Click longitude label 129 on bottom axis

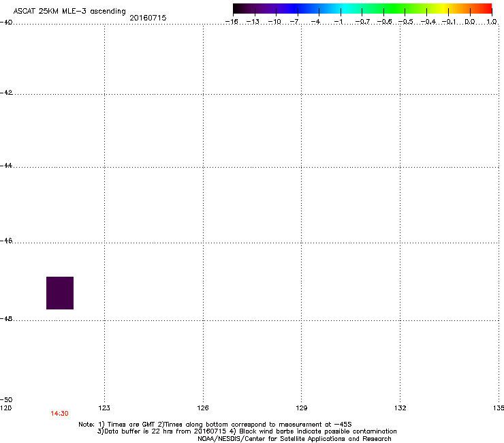pyautogui.click(x=301, y=408)
